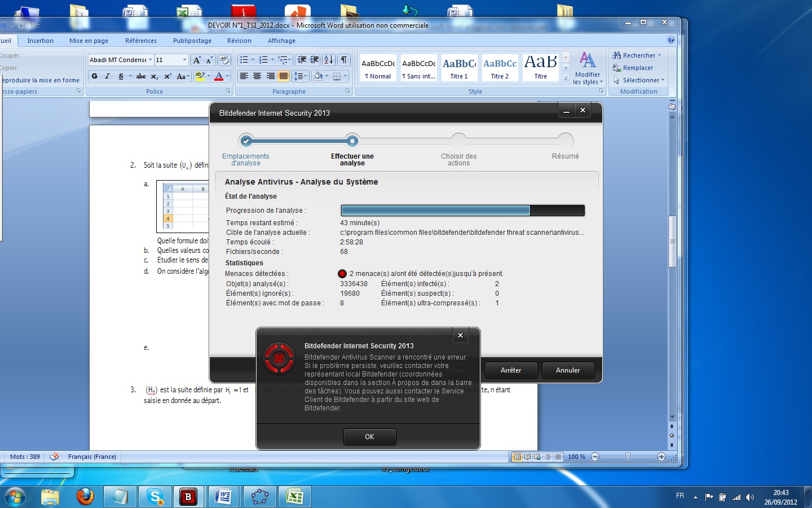Switch to the Références tab
812x508 pixels.
click(141, 41)
